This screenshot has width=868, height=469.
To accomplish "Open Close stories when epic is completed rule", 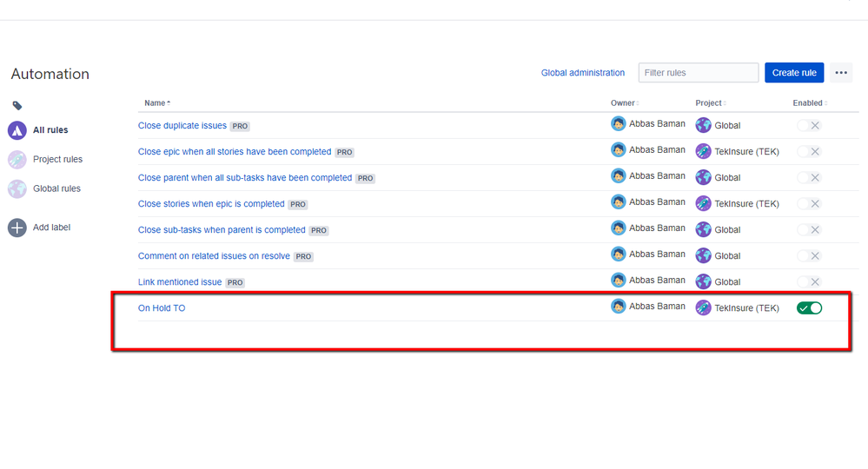I will [211, 203].
